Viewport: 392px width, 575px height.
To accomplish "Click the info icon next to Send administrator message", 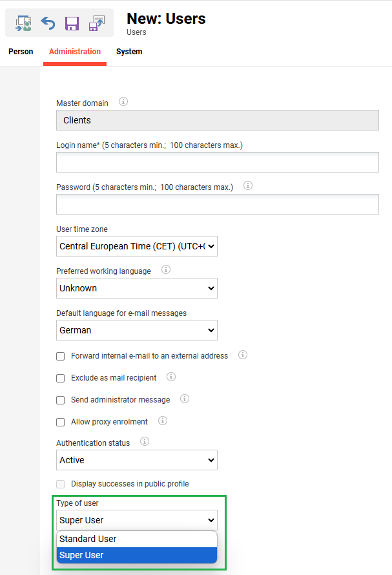I will point(184,399).
